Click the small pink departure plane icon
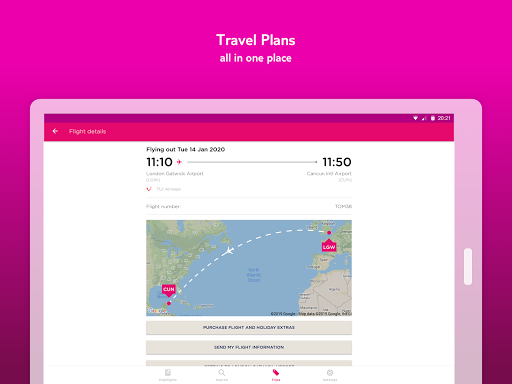This screenshot has width=512, height=384. [x=179, y=162]
